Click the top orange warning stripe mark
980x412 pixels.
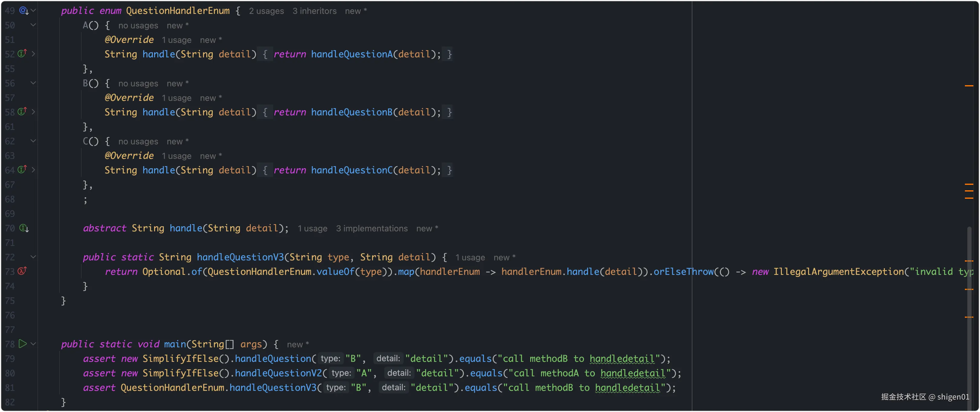[x=969, y=86]
